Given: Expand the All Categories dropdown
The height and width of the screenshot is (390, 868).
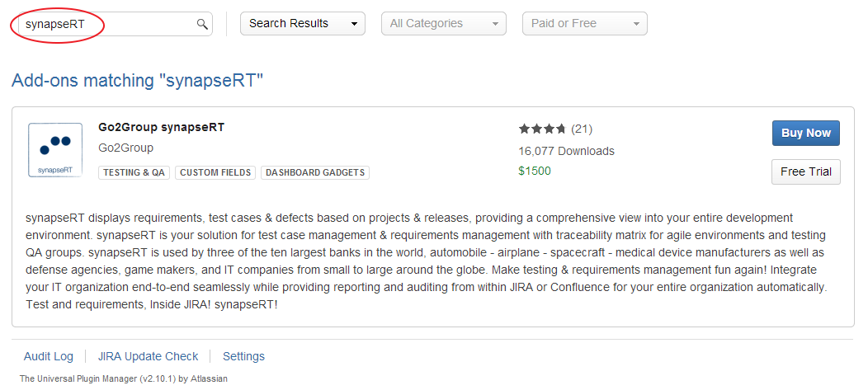Looking at the screenshot, I should coord(443,24).
